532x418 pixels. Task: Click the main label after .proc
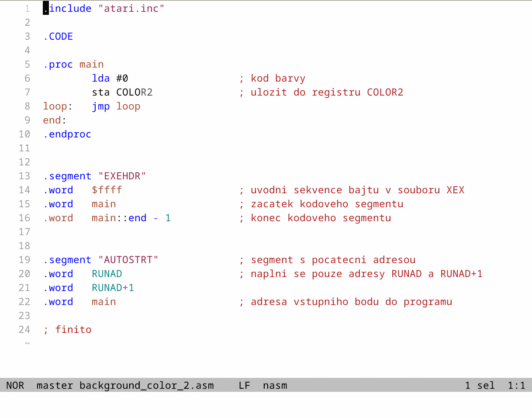(x=92, y=64)
